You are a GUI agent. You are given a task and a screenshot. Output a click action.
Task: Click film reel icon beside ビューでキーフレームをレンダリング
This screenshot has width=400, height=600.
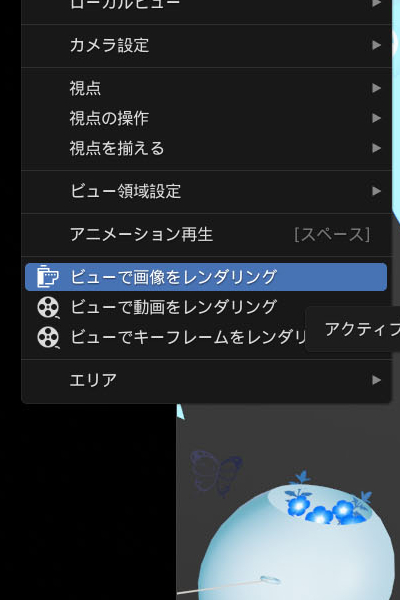(48, 338)
